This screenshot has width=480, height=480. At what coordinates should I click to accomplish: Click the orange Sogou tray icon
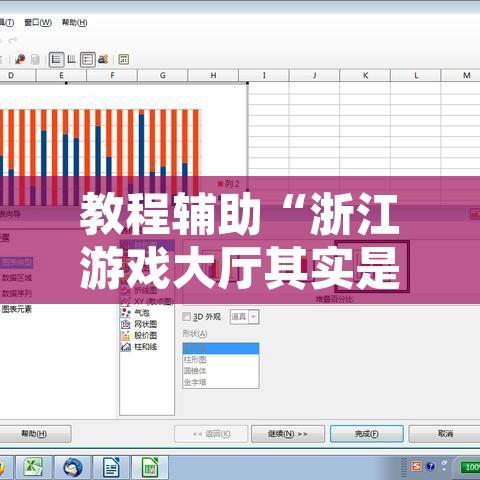click(x=416, y=466)
